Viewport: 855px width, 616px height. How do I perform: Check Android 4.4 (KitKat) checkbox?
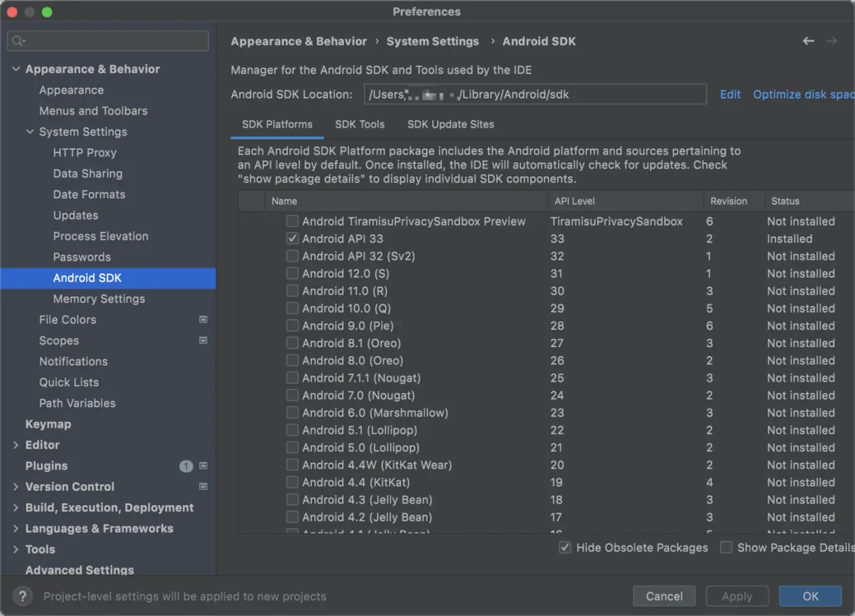point(292,482)
